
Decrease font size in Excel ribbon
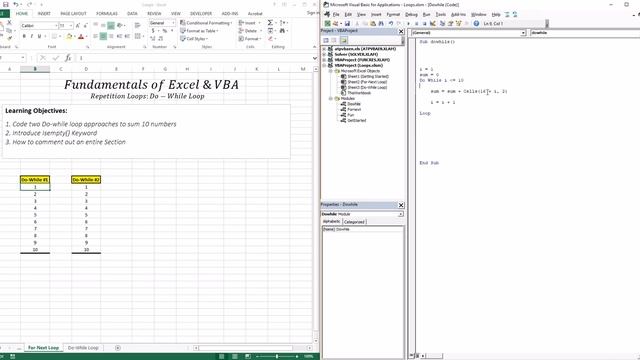point(86,26)
